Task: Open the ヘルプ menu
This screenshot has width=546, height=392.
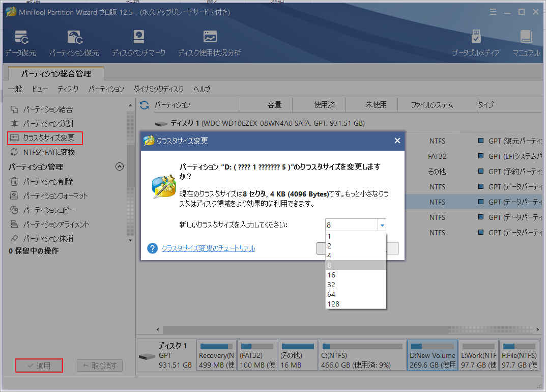Action: click(202, 89)
